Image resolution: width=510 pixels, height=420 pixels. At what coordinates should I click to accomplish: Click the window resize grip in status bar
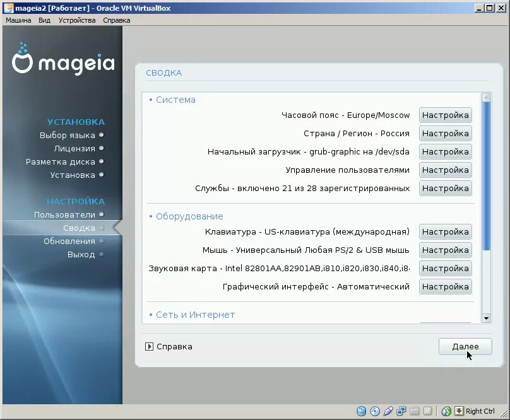504,413
